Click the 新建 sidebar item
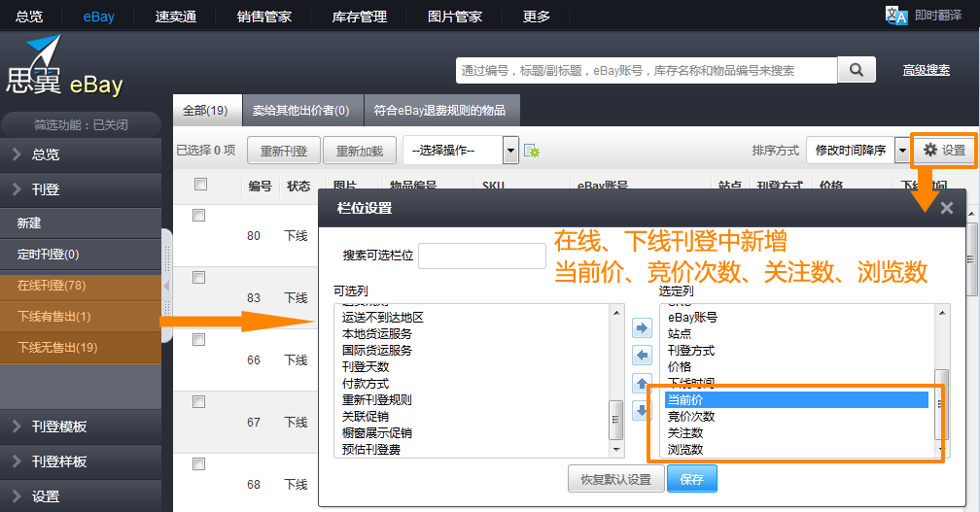The height and width of the screenshot is (512, 980). click(x=81, y=222)
